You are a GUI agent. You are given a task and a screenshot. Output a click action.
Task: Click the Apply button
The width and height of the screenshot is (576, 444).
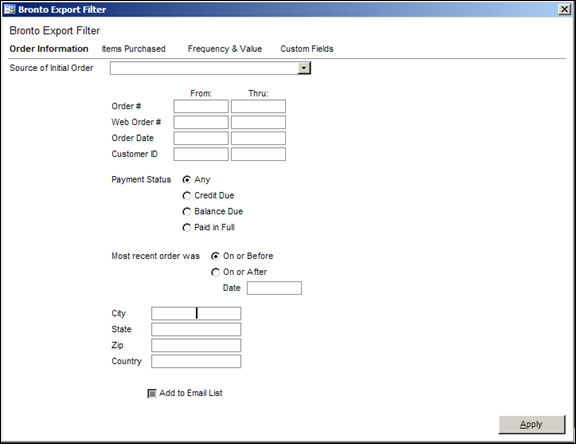(x=532, y=425)
